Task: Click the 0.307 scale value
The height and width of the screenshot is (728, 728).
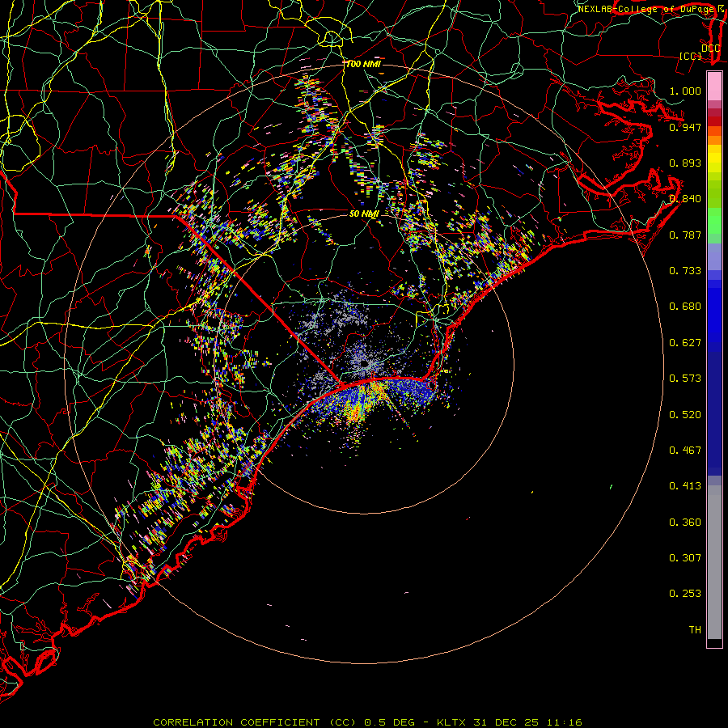Action: (685, 557)
